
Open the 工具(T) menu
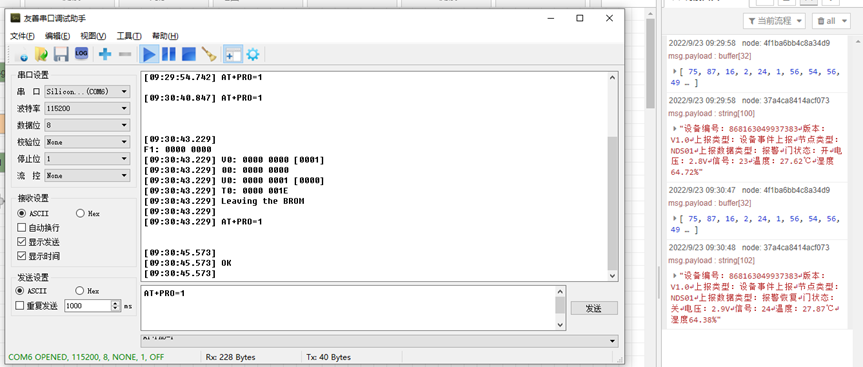click(x=129, y=36)
